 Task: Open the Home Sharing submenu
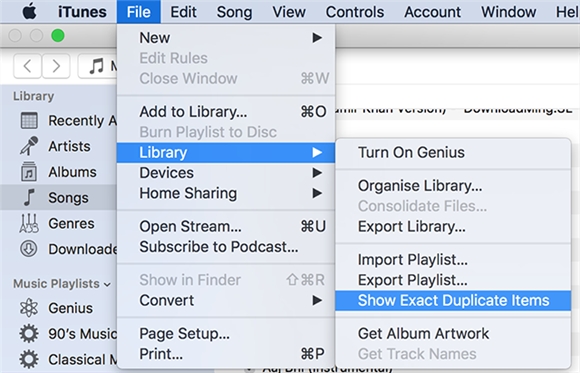pyautogui.click(x=226, y=193)
